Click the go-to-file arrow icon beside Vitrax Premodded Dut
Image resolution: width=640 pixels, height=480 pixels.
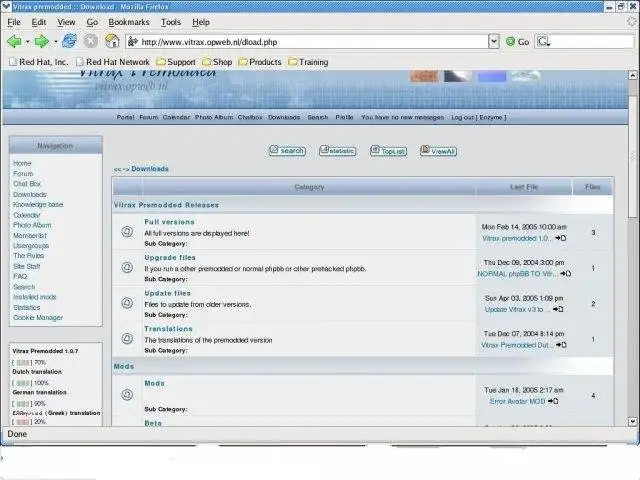click(x=561, y=345)
